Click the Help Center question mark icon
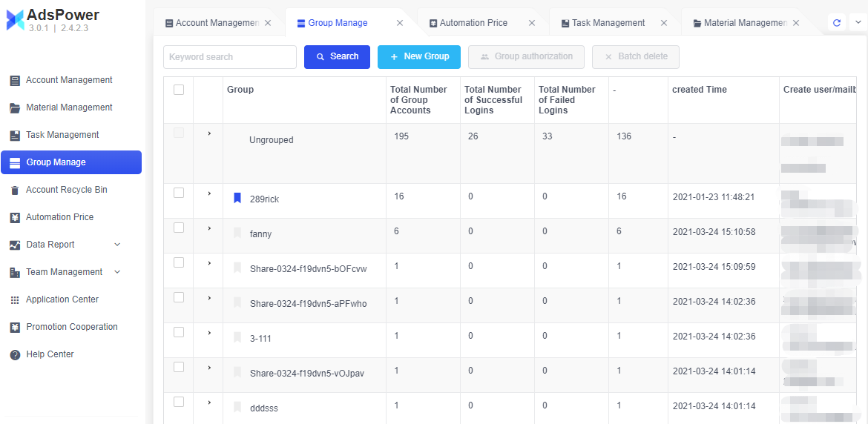 (15, 355)
